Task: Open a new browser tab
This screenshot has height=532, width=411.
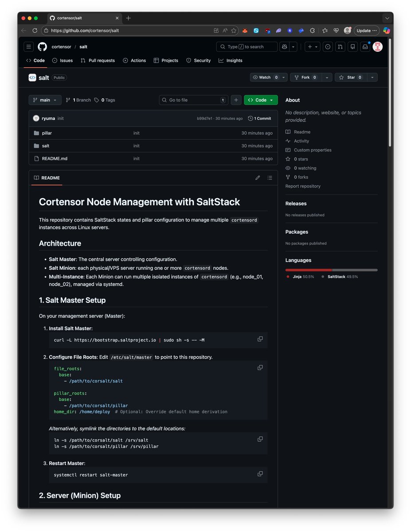Action: click(128, 18)
